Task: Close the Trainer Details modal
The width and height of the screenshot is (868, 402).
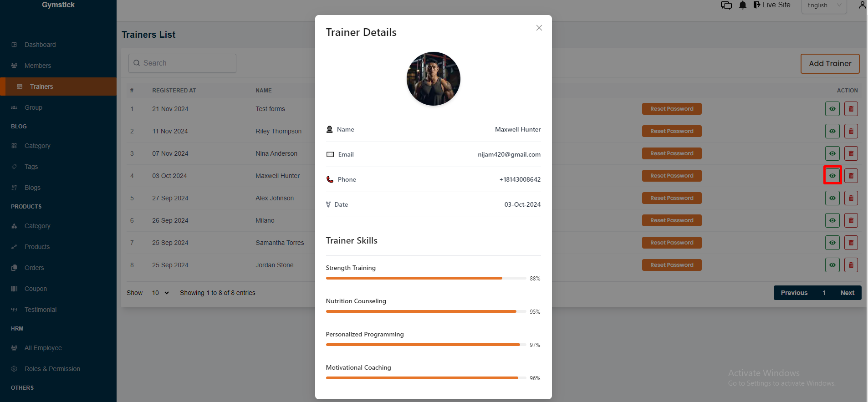Action: [539, 28]
